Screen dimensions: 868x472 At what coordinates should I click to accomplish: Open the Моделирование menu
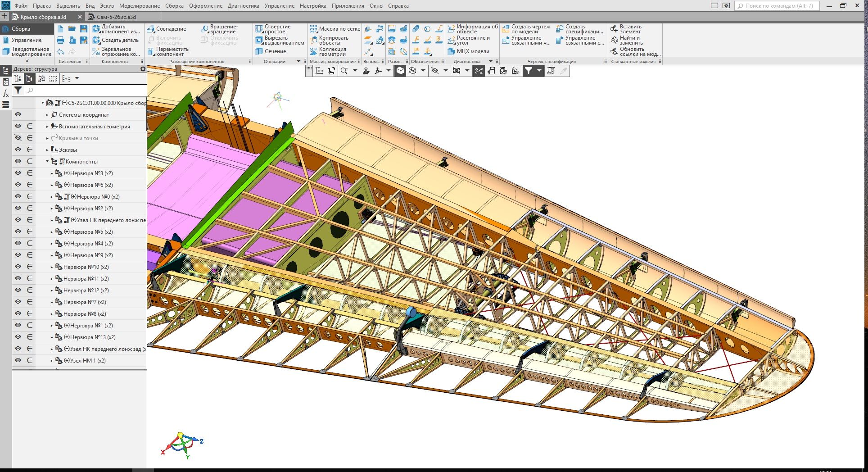(139, 6)
